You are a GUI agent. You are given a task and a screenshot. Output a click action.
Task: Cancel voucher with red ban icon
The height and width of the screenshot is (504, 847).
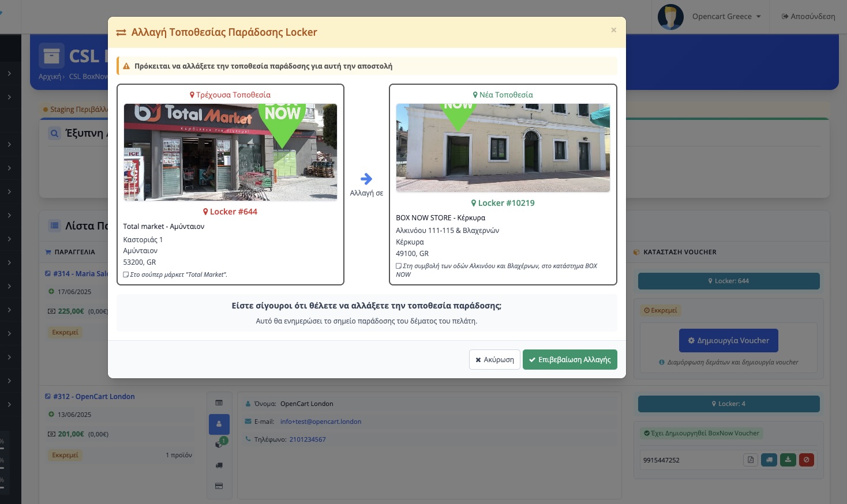807,460
